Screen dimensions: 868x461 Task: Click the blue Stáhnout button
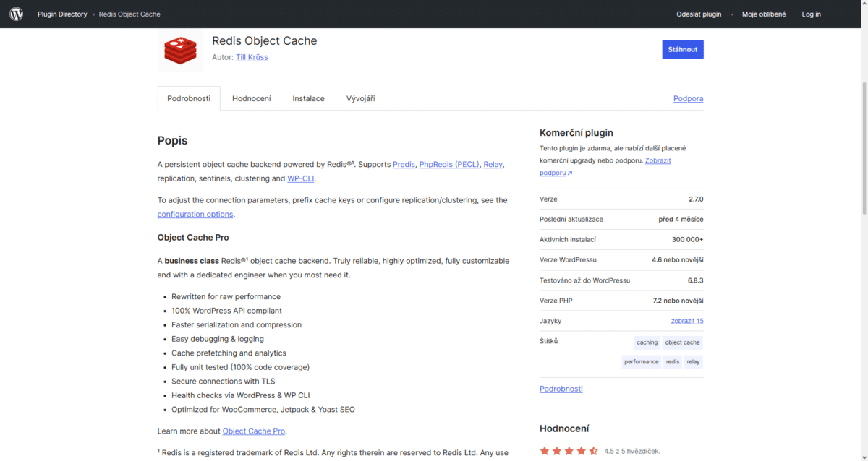pos(682,49)
